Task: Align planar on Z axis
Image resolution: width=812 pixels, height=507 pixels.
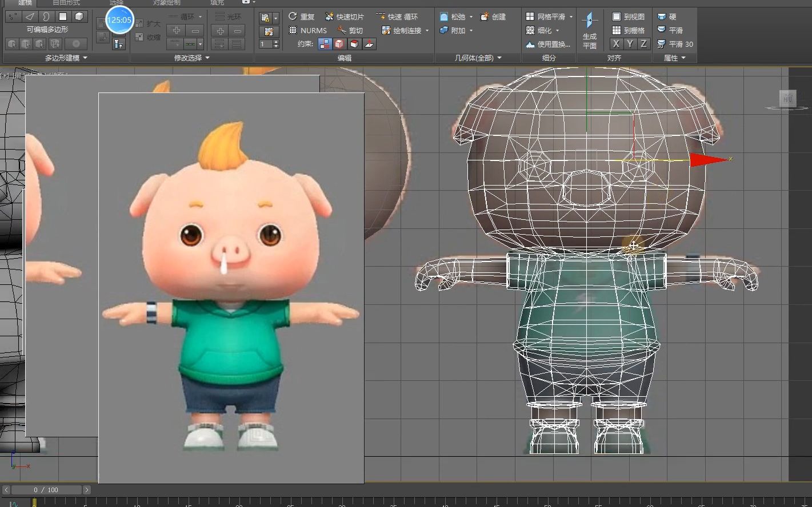Action: tap(643, 44)
